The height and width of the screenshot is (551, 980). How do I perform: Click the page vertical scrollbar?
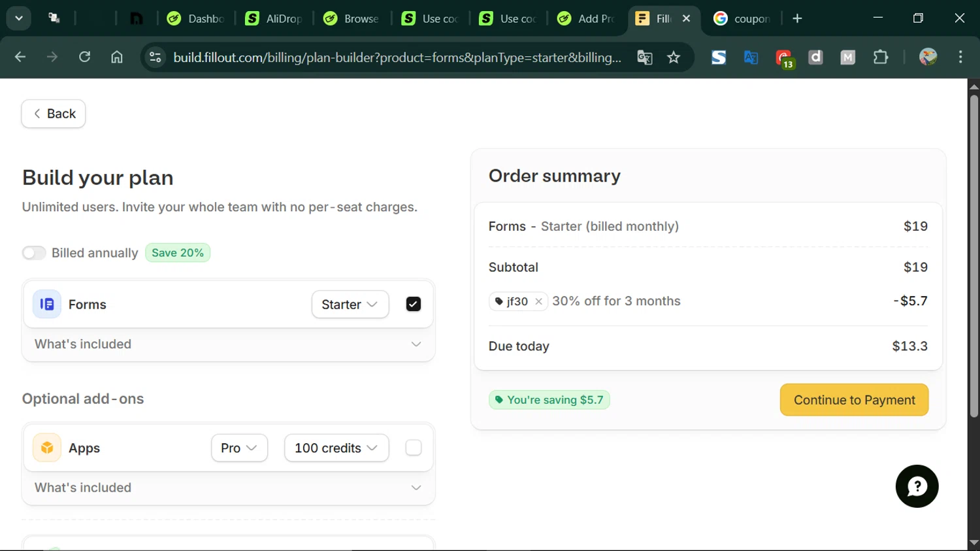point(974,256)
